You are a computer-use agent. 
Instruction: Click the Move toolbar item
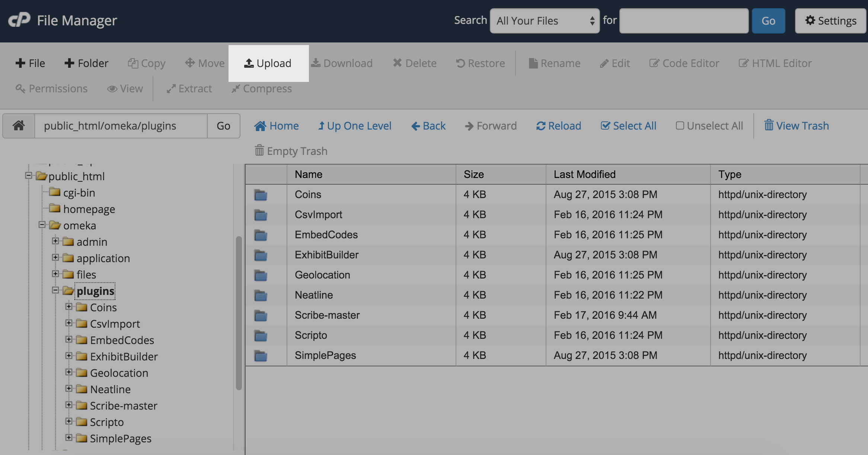click(x=205, y=63)
